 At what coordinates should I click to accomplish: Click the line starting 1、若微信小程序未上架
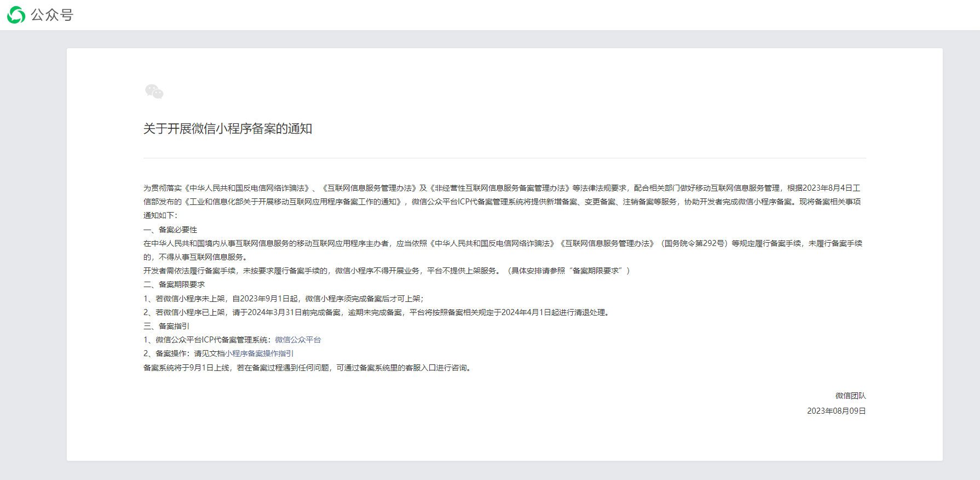pos(284,299)
